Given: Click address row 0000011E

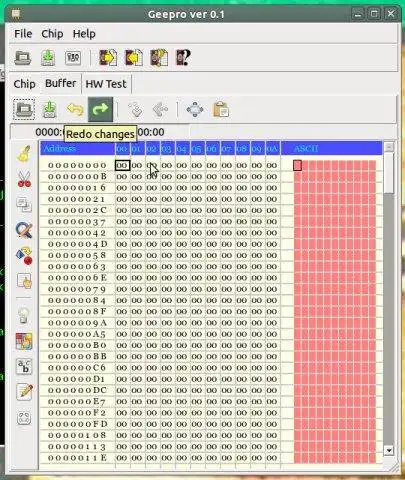Looking at the screenshot, I should click(77, 458).
